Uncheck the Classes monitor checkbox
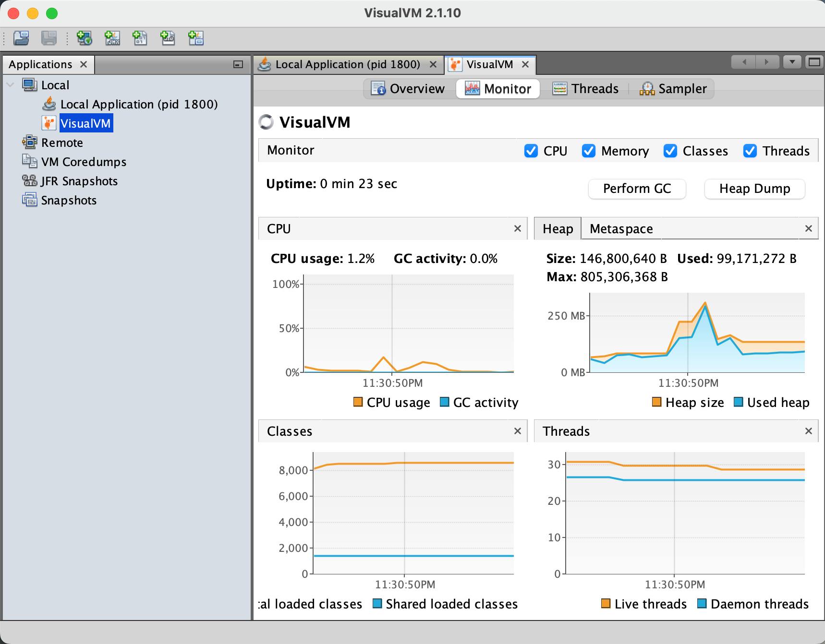Screen dimensions: 825x644 670,151
